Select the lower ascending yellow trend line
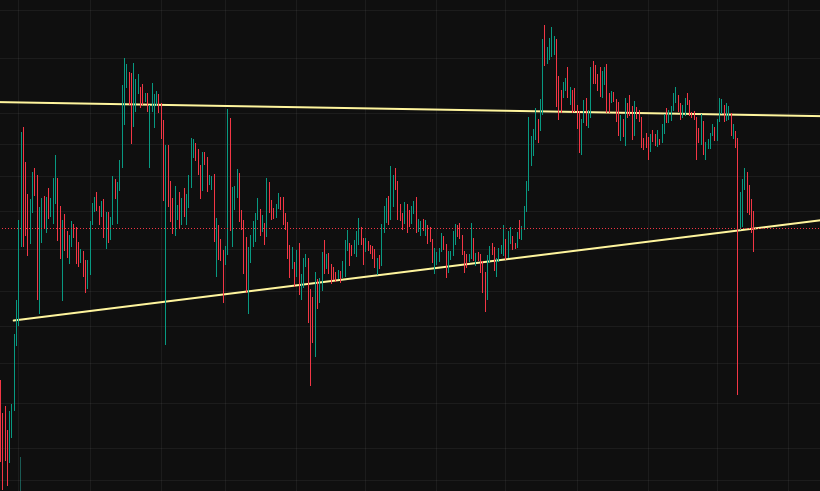 (x=416, y=270)
